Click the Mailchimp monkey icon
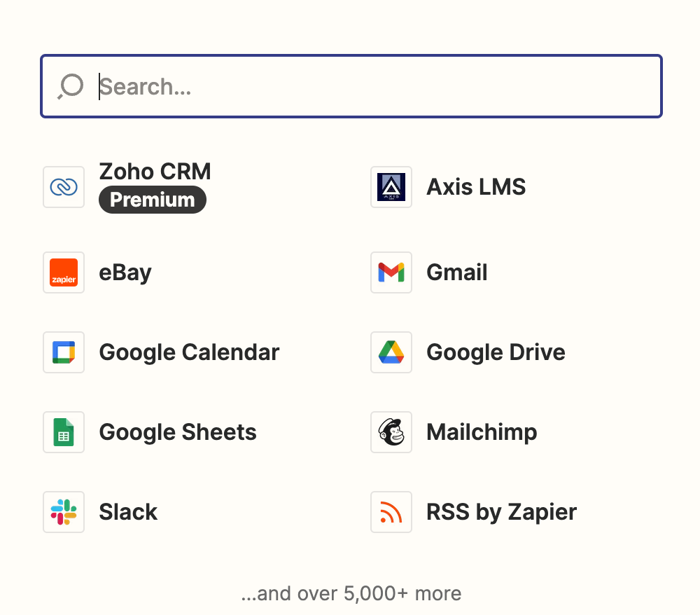This screenshot has width=700, height=615. 391,432
